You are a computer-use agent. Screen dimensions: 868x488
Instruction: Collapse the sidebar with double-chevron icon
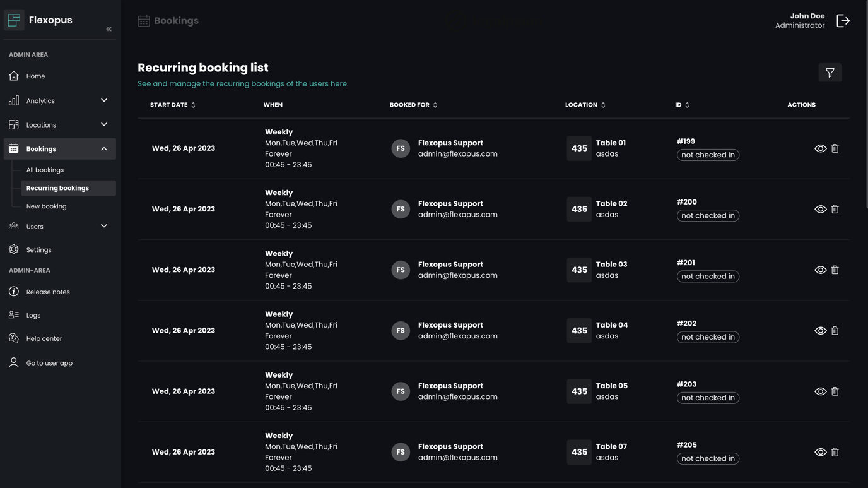108,29
